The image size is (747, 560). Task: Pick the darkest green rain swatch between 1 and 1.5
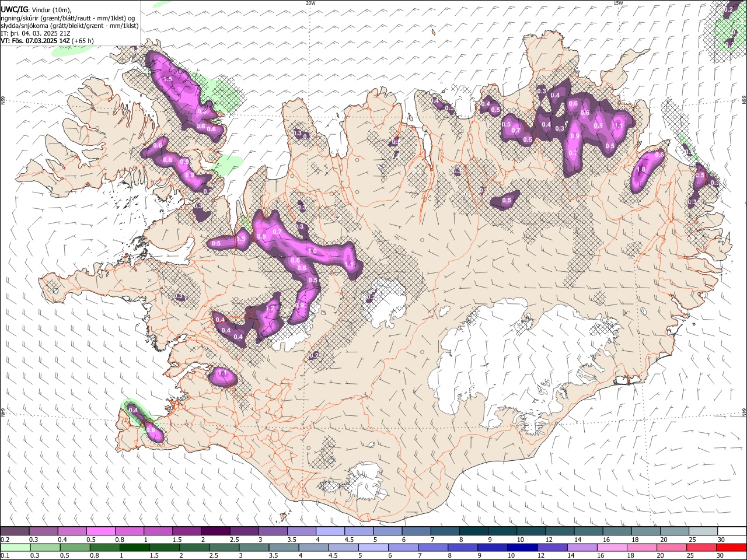(134, 547)
